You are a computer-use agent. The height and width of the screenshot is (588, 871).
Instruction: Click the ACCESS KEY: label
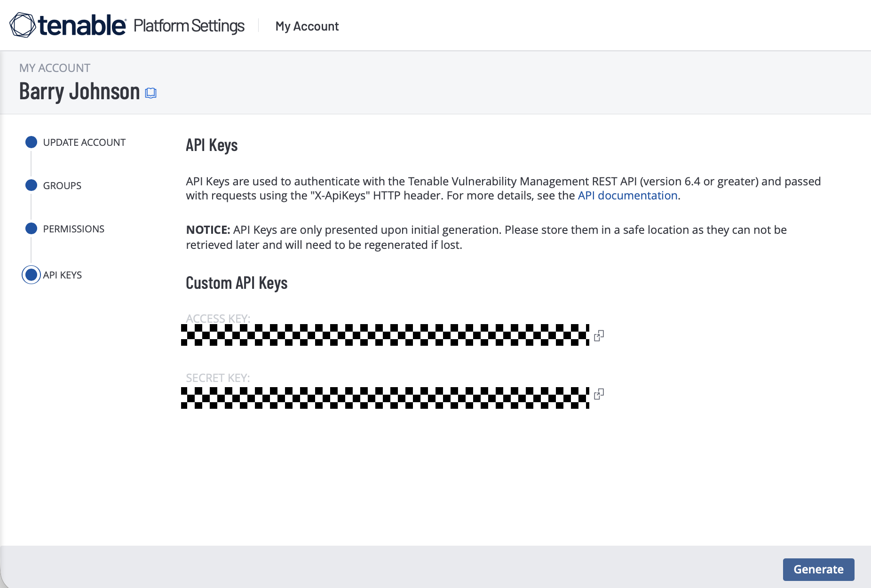point(218,318)
